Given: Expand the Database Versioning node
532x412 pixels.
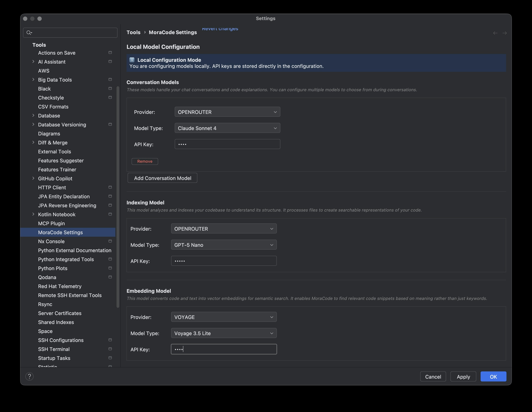Looking at the screenshot, I should point(33,124).
